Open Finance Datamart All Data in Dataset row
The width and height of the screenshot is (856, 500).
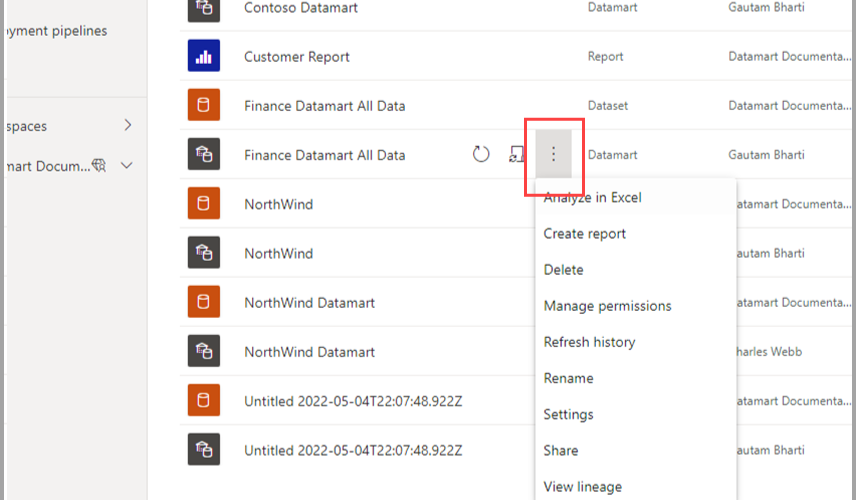coord(324,106)
